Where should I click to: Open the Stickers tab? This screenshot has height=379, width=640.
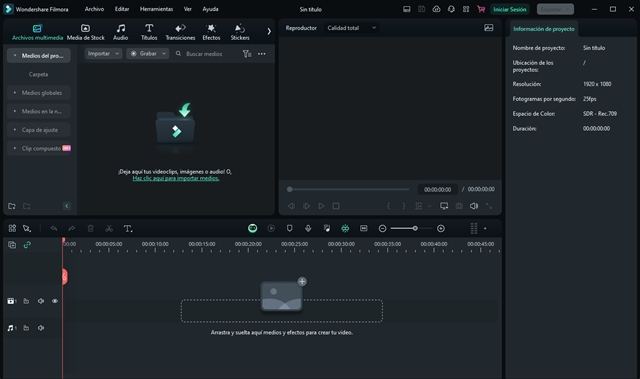coord(240,32)
